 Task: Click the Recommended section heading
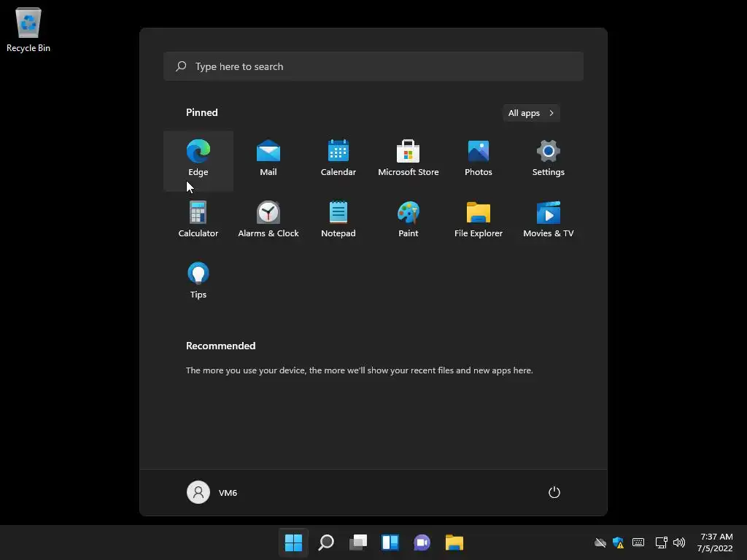tap(220, 346)
